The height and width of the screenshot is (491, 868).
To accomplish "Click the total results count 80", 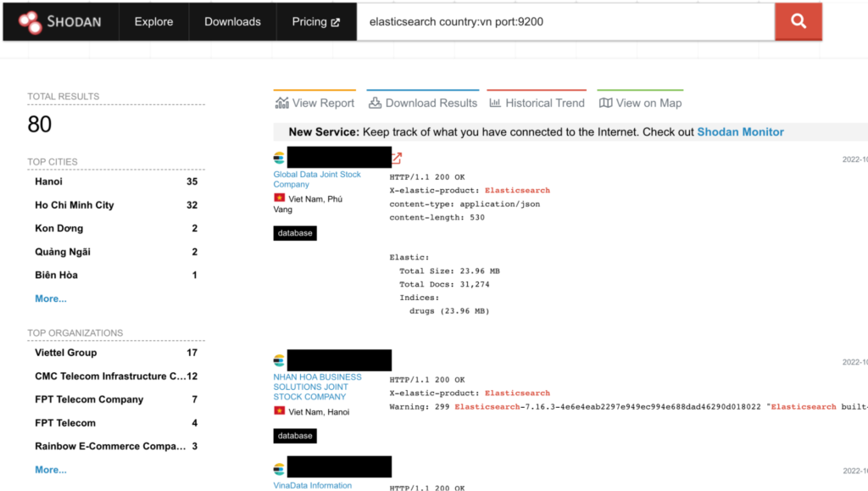I will coord(39,124).
